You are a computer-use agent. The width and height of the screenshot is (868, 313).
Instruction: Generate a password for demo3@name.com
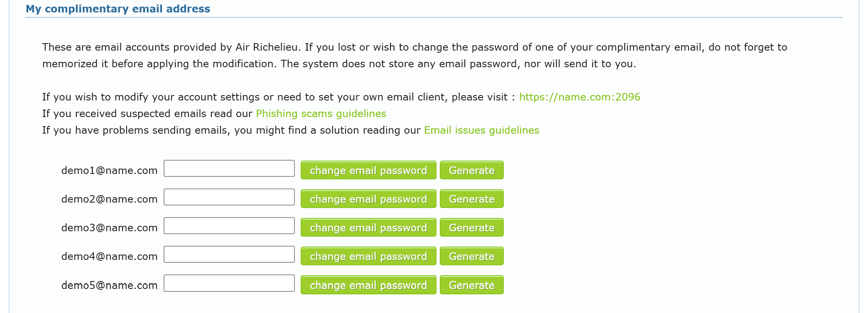pos(471,227)
